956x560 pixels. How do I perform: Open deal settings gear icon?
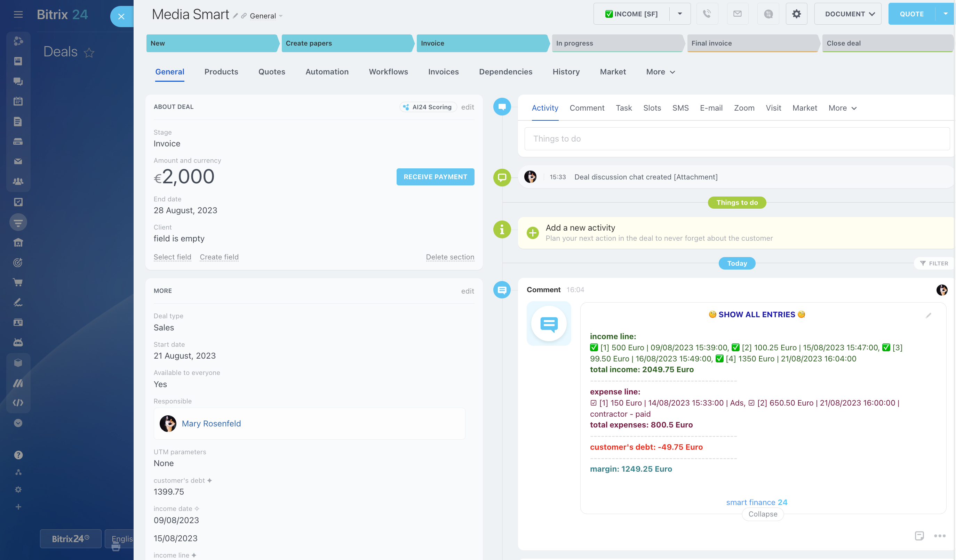796,14
